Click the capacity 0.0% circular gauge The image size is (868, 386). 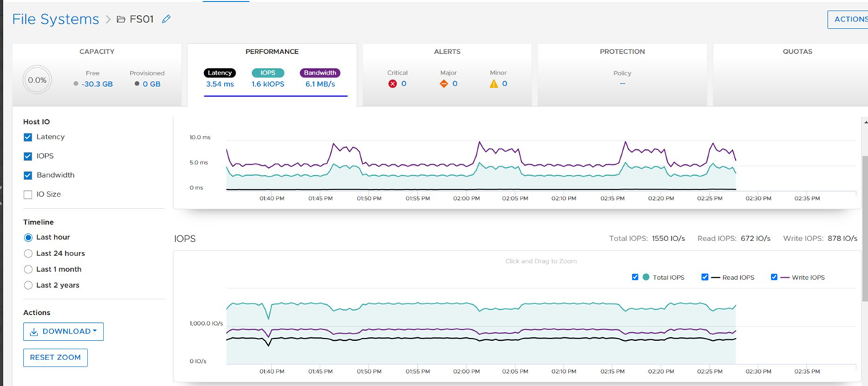point(37,80)
